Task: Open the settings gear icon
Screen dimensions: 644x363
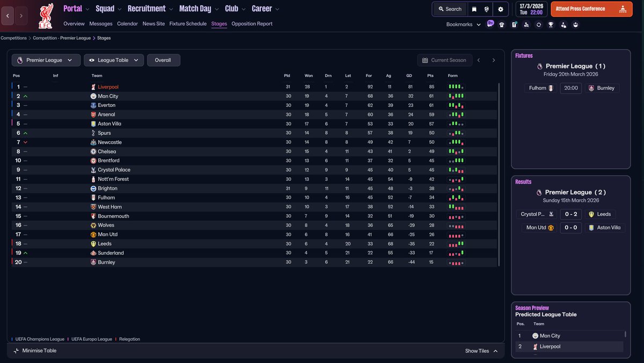Action: 501,9
